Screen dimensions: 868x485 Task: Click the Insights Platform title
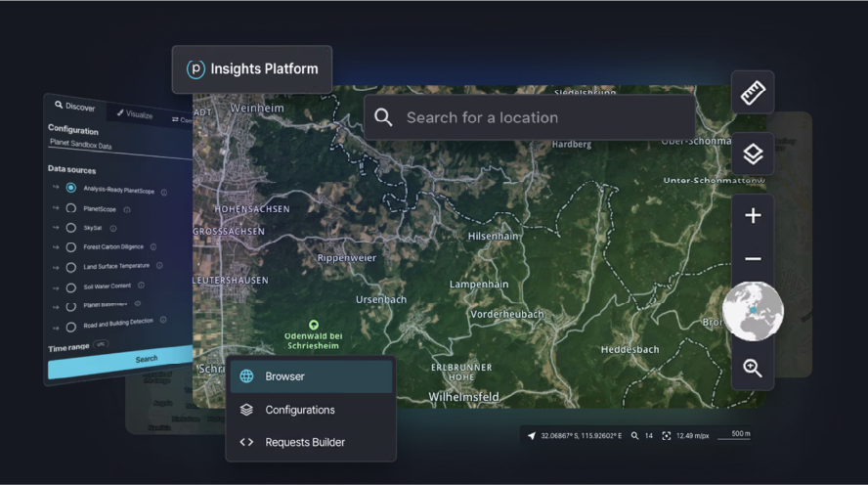[264, 69]
